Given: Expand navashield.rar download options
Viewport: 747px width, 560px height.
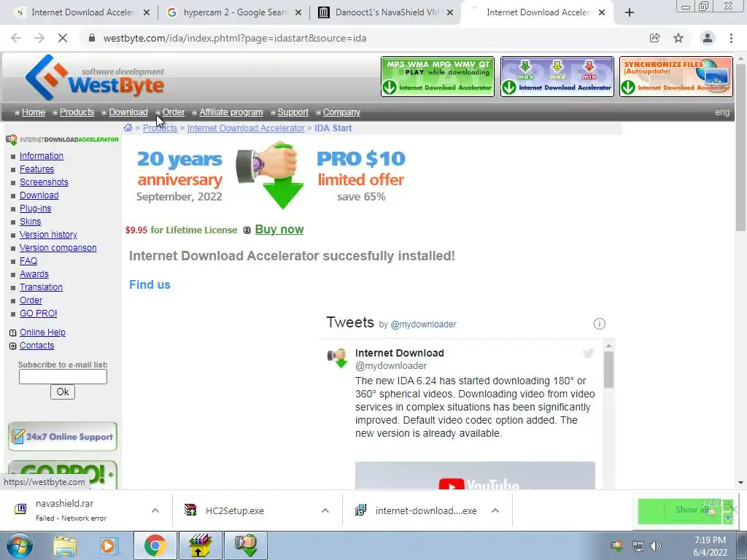Looking at the screenshot, I should [x=155, y=510].
